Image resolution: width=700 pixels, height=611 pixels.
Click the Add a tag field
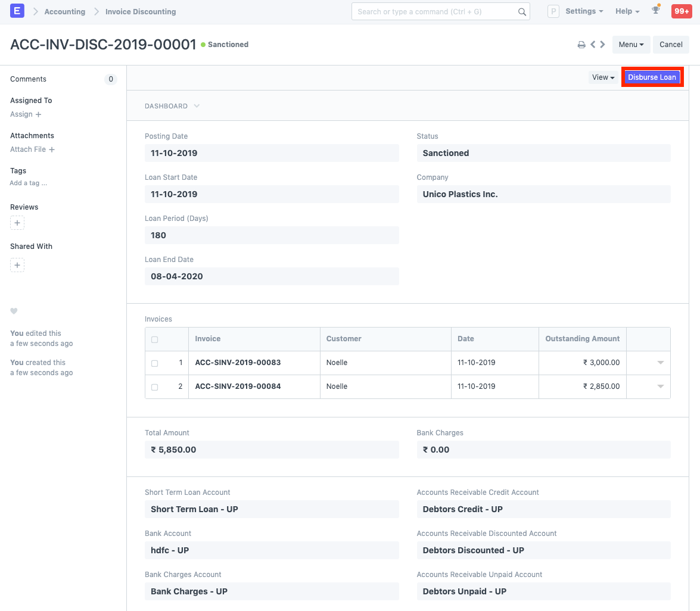[29, 183]
